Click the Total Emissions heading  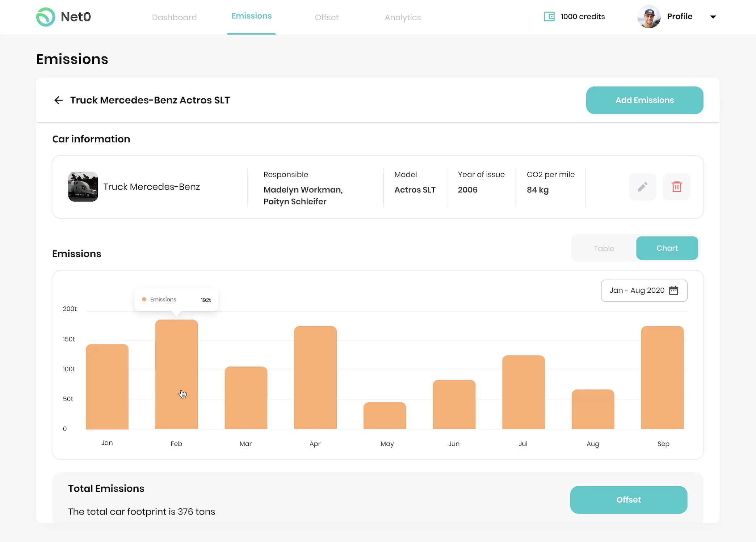106,488
